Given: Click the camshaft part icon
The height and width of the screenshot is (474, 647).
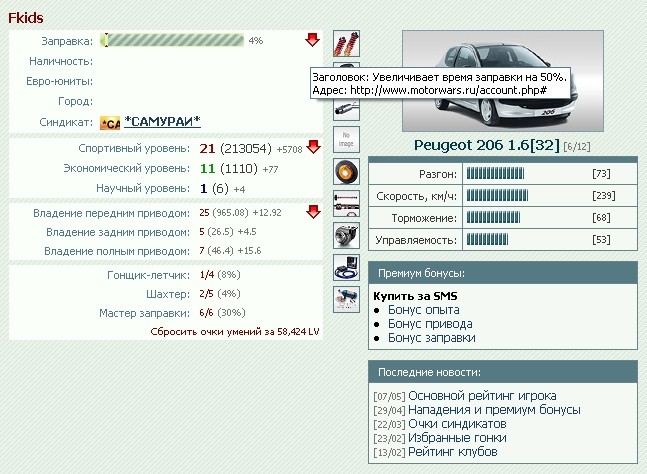Looking at the screenshot, I should click(x=346, y=203).
